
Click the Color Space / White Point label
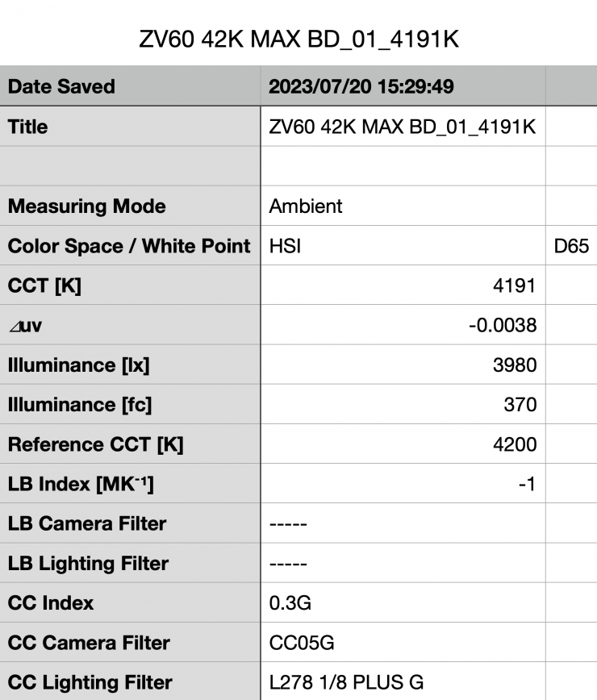[x=129, y=246]
